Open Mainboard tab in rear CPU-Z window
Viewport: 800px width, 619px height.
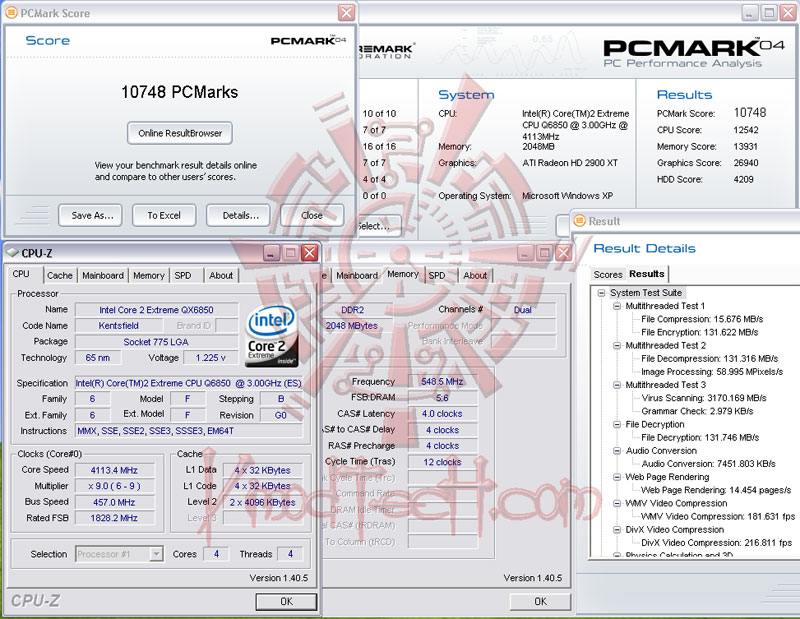(357, 276)
